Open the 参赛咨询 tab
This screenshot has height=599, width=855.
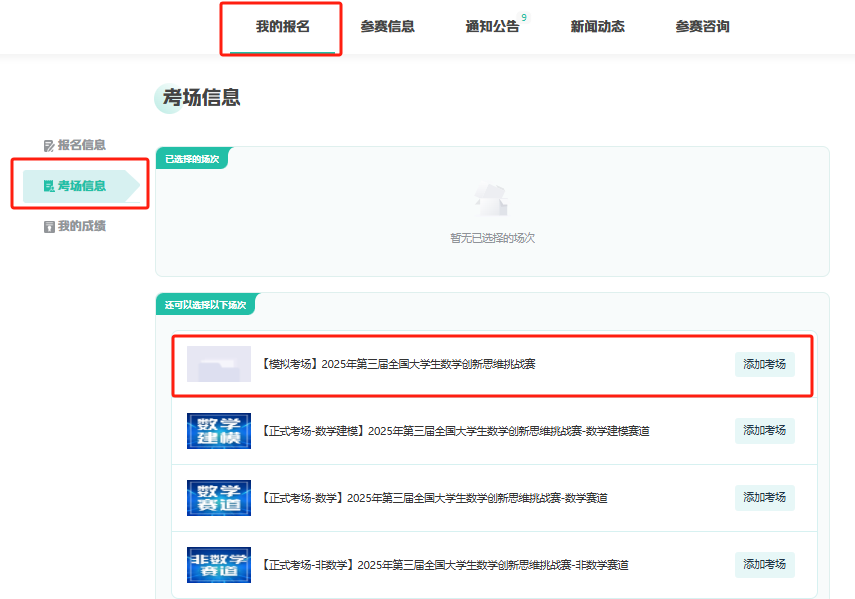click(x=702, y=27)
